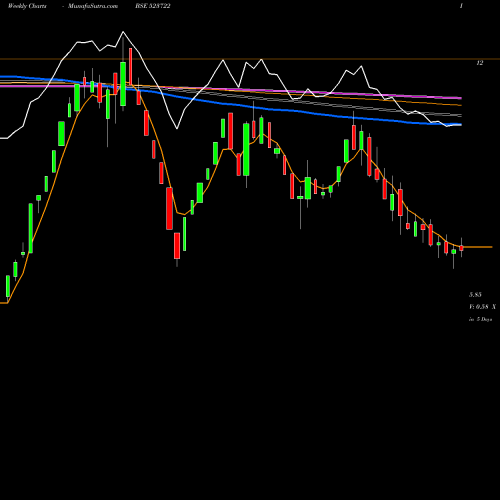Click the latest red candlestick at chart end
Viewport: 500px width, 500px height.
pos(462,248)
